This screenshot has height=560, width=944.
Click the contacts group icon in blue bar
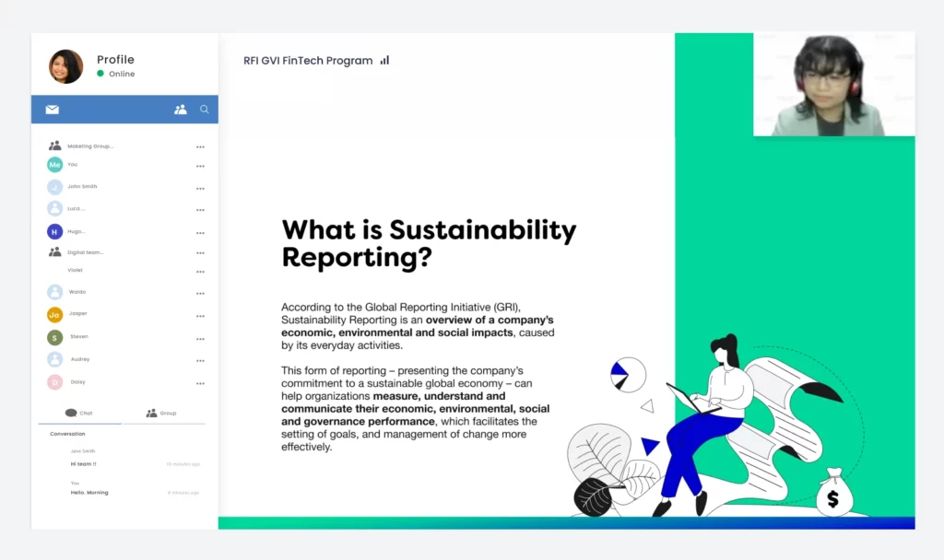coord(180,110)
